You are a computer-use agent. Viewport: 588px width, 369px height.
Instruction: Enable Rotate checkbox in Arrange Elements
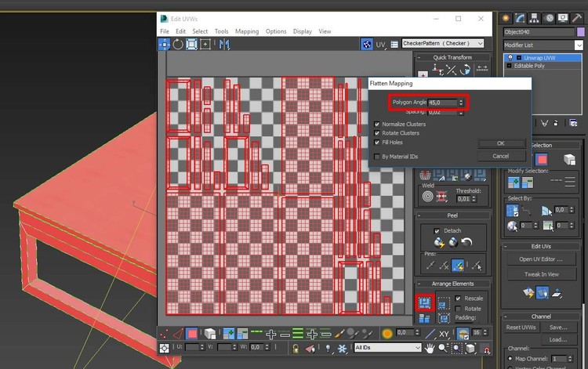[x=458, y=309]
